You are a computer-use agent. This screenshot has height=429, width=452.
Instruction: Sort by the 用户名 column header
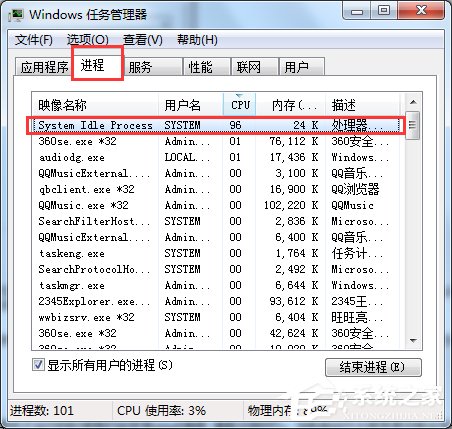191,105
